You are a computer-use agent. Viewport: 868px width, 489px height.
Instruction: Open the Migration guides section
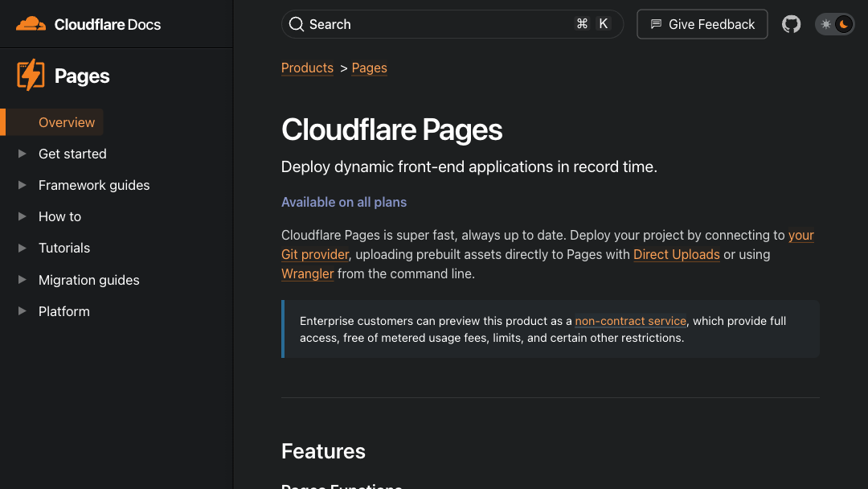[89, 280]
